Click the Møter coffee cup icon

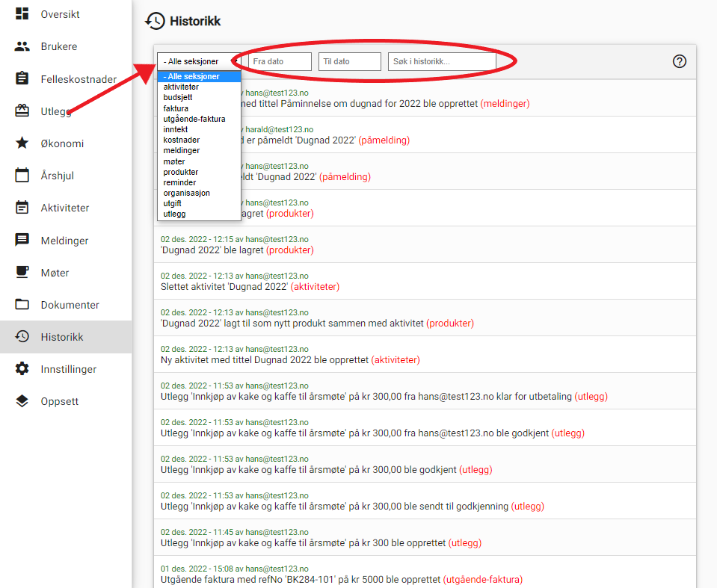22,272
